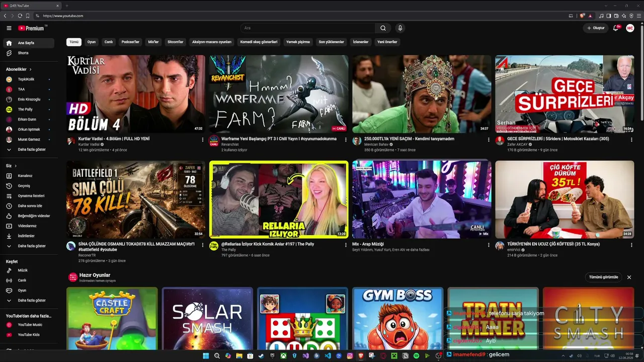The height and width of the screenshot is (362, 644).
Task: Show hidden system tray icons chevron
Action: click(x=563, y=356)
